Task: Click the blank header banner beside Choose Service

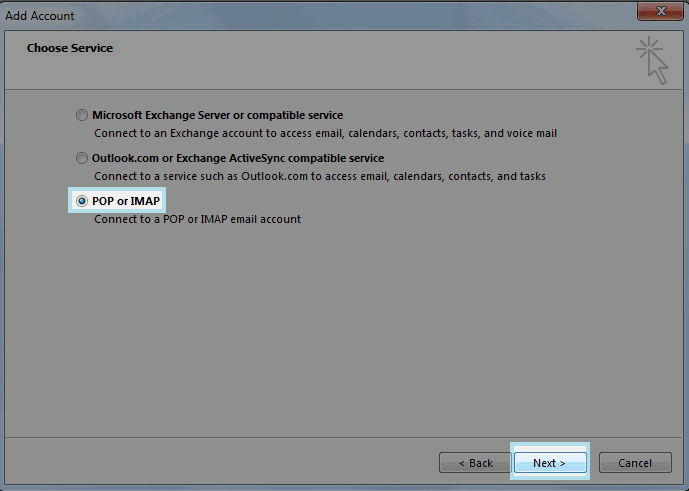Action: click(350, 60)
